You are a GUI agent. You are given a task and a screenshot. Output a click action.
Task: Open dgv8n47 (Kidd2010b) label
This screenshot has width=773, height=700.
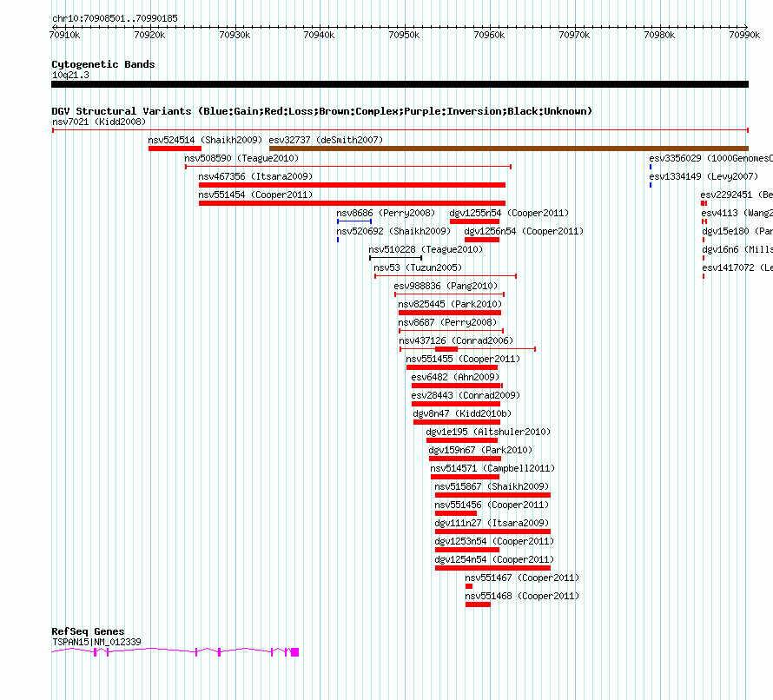click(x=462, y=413)
